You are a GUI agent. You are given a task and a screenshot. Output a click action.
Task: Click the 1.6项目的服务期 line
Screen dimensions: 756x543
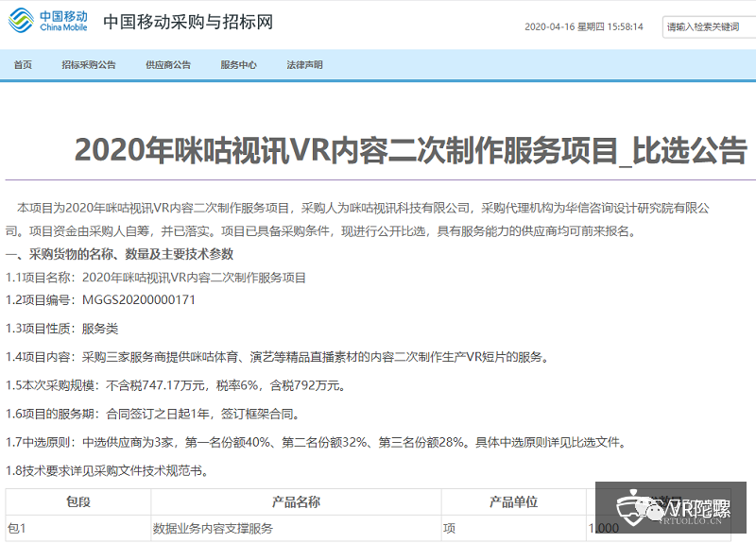tap(152, 414)
